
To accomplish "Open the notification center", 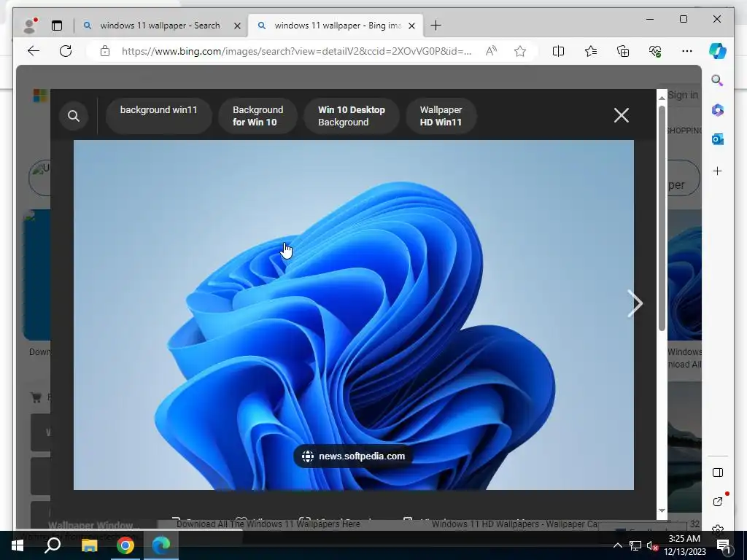I will [723, 545].
